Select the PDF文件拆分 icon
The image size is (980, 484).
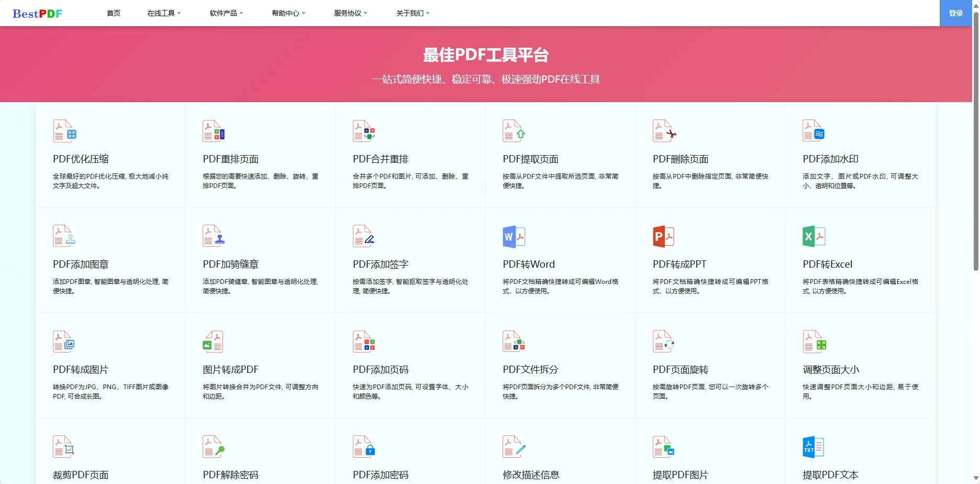(514, 342)
